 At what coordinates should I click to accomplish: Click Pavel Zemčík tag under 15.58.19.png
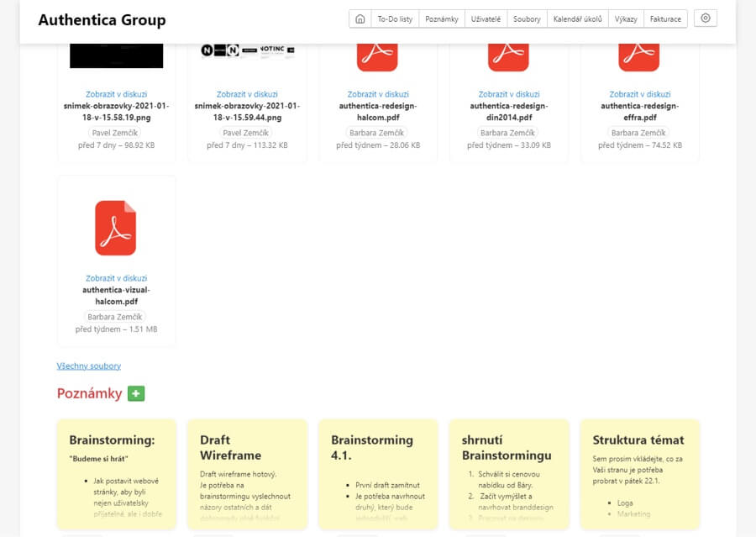(x=115, y=133)
